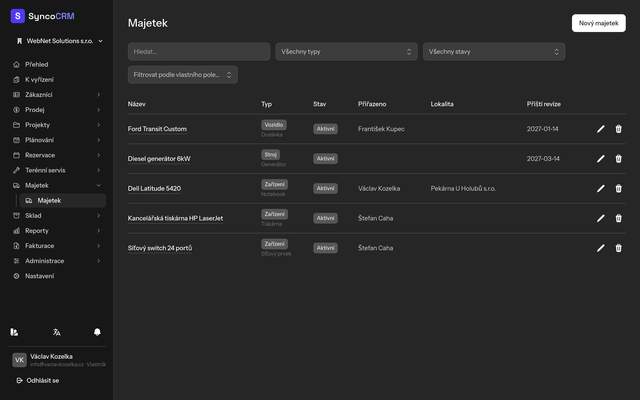Viewport: 640px width, 400px height.
Task: Click the Vozidlo type badge
Action: [x=274, y=125]
